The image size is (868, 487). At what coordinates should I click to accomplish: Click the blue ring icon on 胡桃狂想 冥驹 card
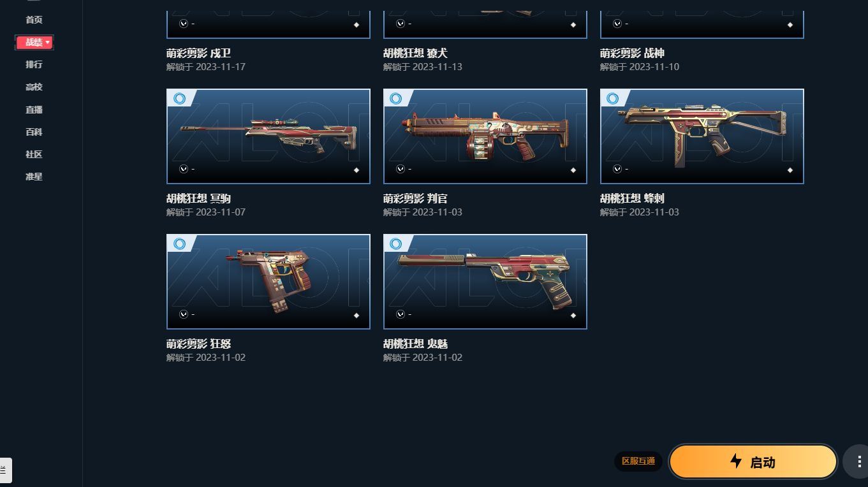[179, 98]
